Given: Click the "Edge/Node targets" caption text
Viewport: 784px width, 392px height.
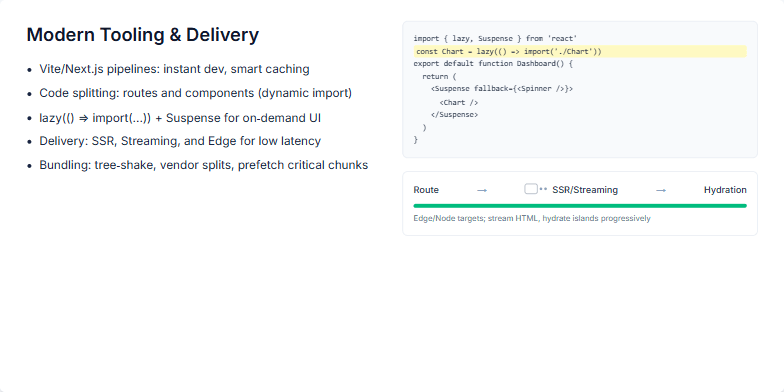Looking at the screenshot, I should [x=532, y=218].
